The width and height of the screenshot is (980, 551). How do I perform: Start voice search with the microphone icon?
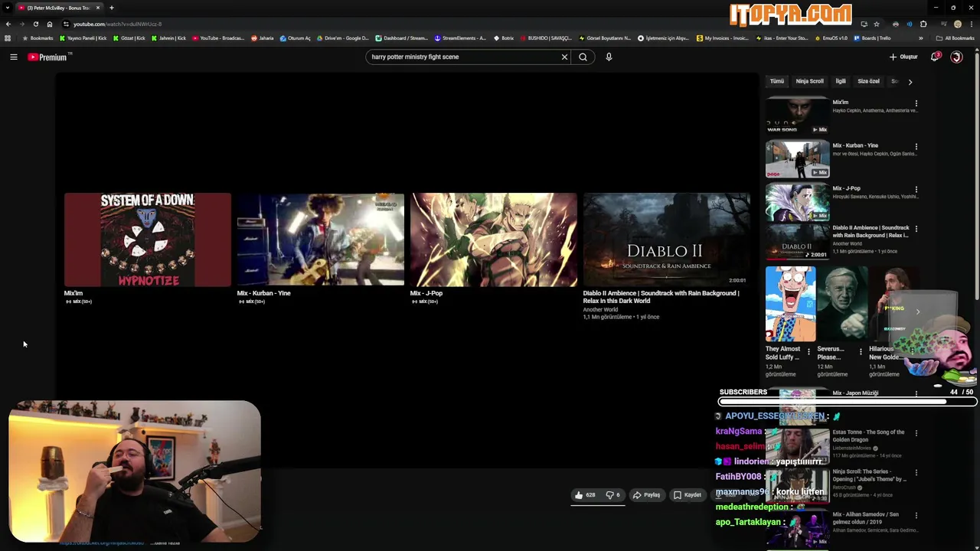(x=609, y=57)
